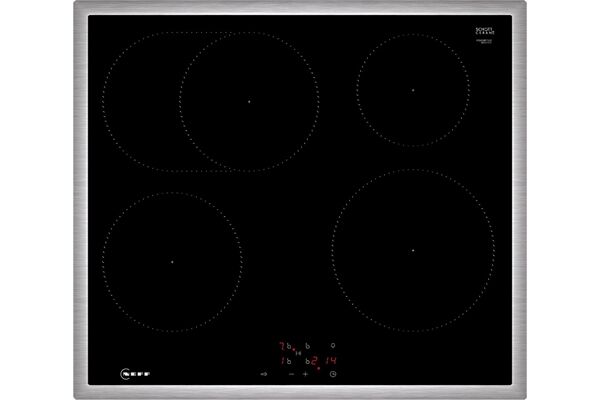Tap the boost 'b' beside the red 7
The image size is (600, 400).
click(289, 346)
